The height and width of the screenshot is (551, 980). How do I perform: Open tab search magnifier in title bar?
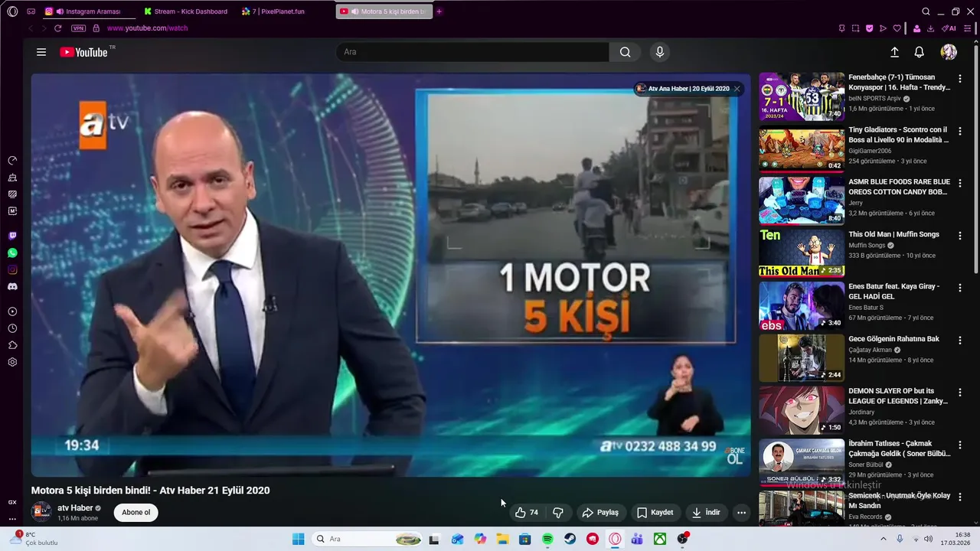click(926, 11)
